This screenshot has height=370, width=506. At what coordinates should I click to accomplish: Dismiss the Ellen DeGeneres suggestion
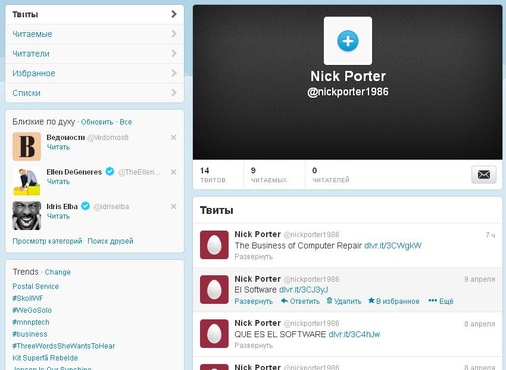(x=173, y=172)
